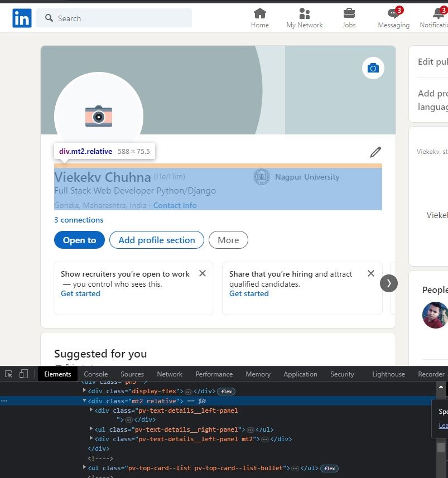The width and height of the screenshot is (448, 478).
Task: Switch to the Network tab
Action: tap(170, 374)
